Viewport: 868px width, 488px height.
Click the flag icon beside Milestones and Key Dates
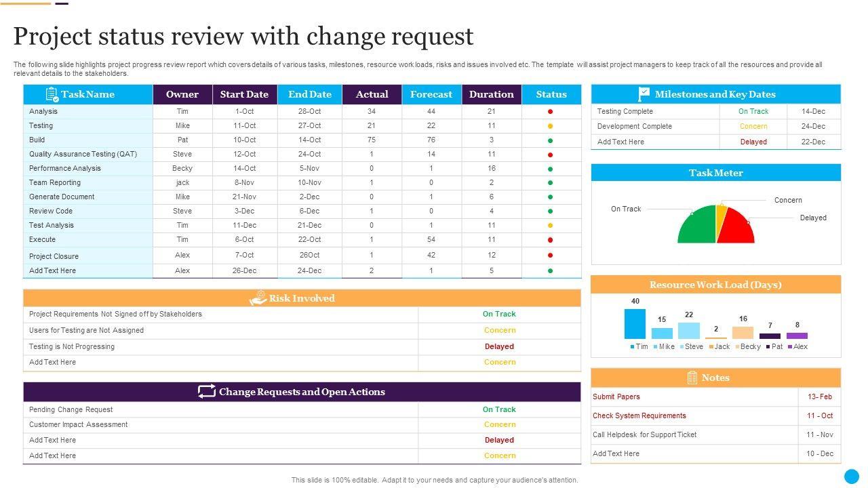[x=644, y=94]
